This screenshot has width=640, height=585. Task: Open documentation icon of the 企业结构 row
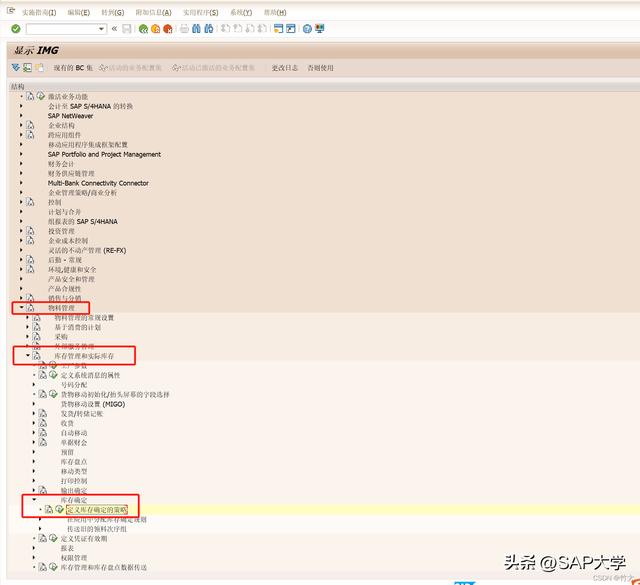[x=30, y=125]
